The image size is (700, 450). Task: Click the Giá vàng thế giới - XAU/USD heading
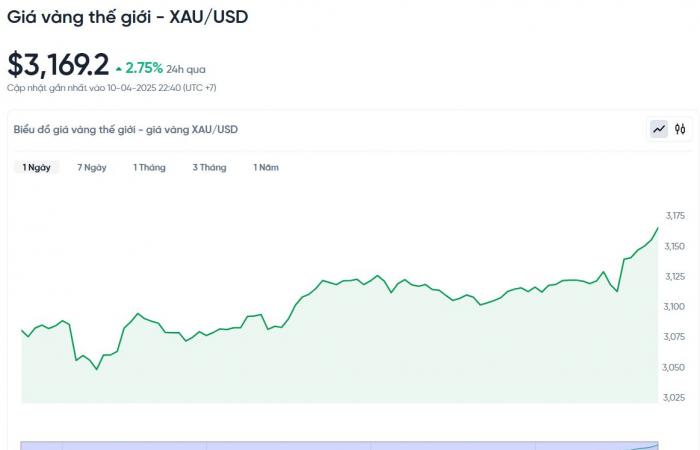(x=128, y=17)
